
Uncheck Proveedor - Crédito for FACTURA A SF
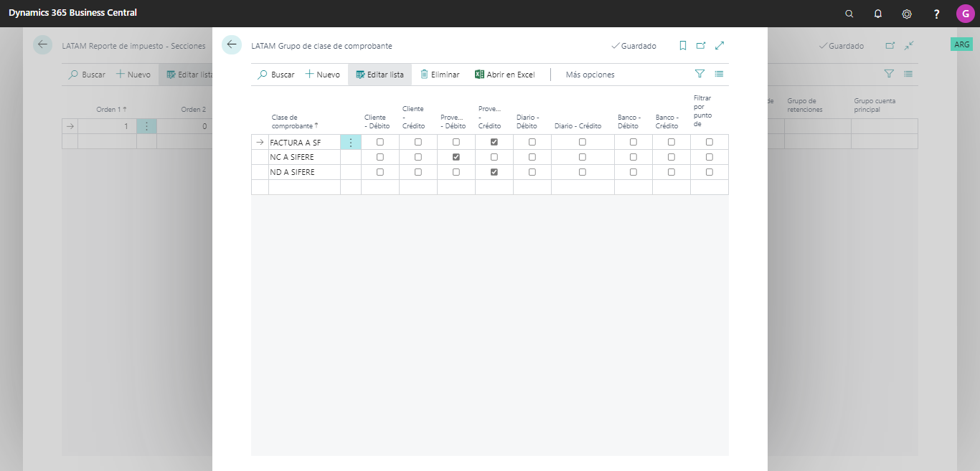click(x=494, y=142)
